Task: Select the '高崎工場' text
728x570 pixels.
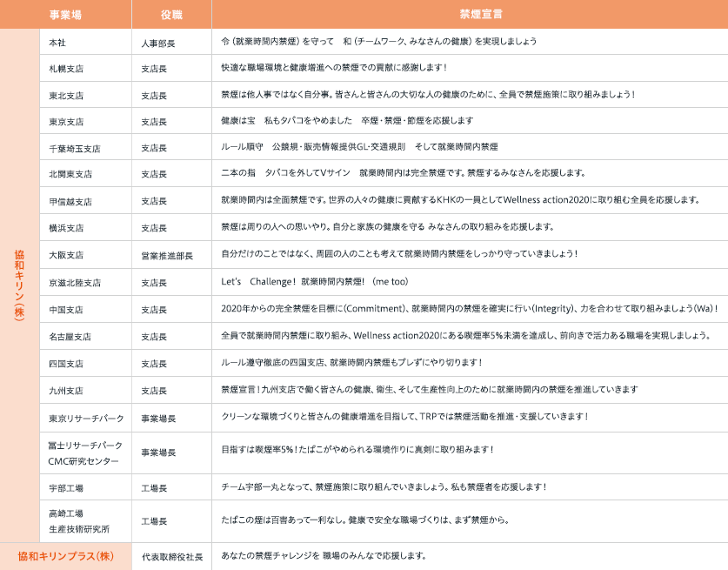Action: pos(66,513)
